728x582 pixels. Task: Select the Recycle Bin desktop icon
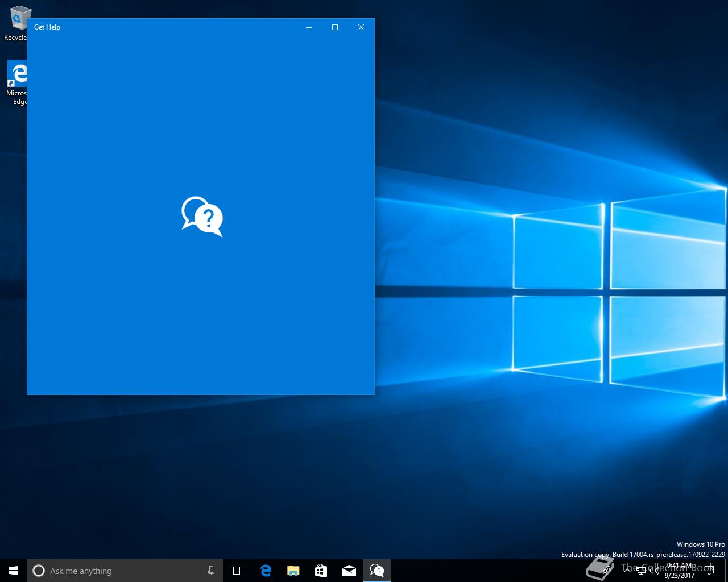click(x=17, y=23)
